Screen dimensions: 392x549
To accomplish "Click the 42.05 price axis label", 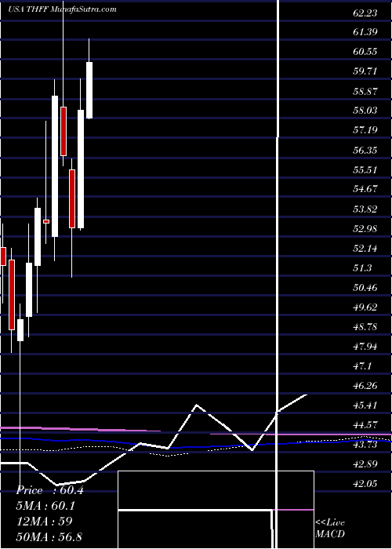I will (365, 484).
